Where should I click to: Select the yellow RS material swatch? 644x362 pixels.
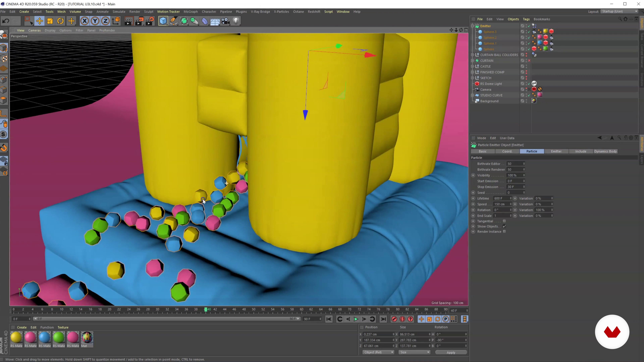16,337
